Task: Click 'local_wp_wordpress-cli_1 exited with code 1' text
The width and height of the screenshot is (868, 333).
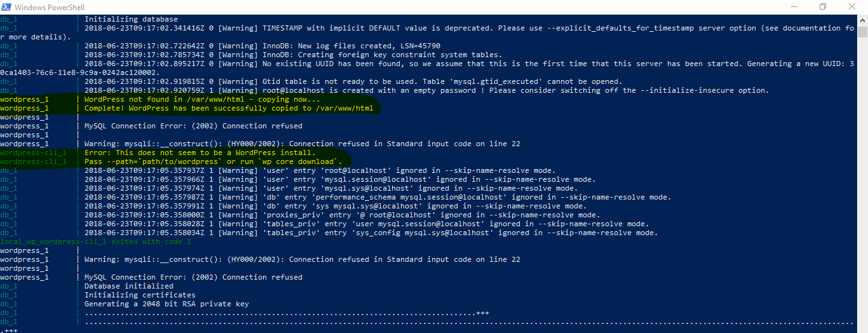Action: [x=95, y=242]
